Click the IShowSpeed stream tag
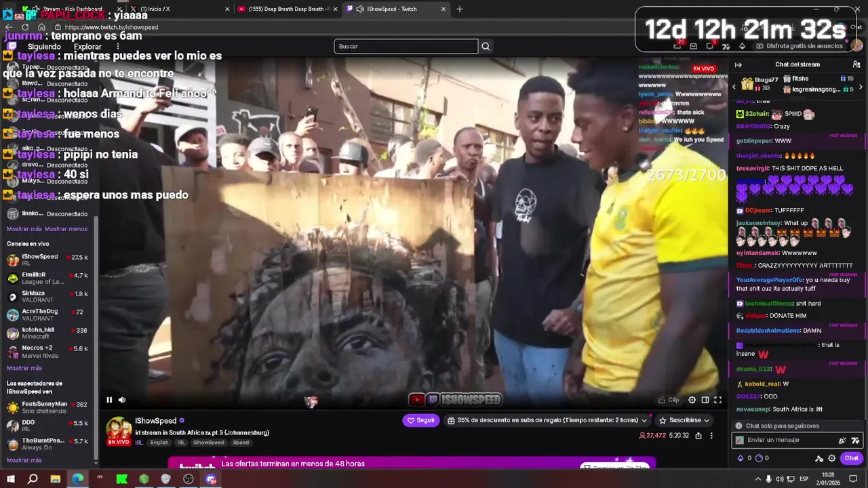 pyautogui.click(x=208, y=443)
